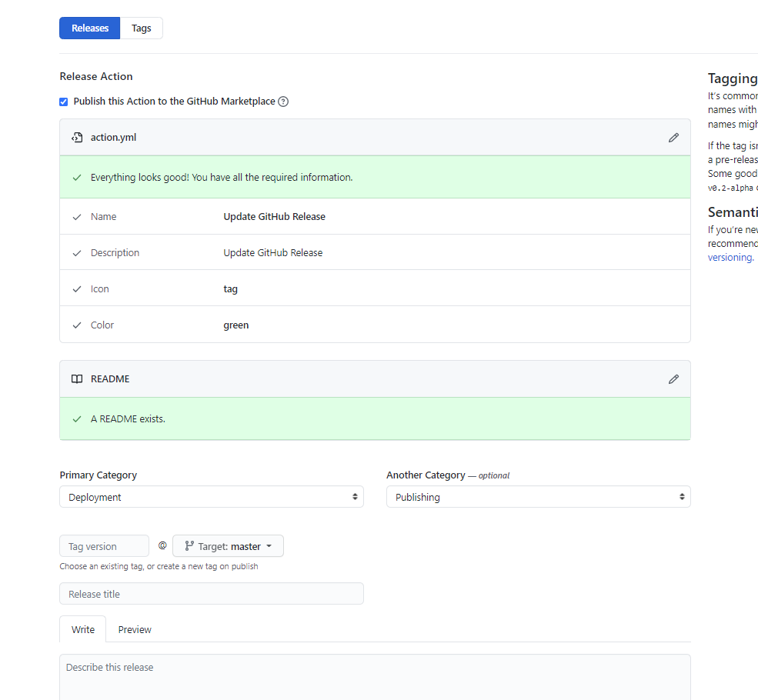
Task: Open the Marketplace help question mark
Action: [x=283, y=101]
